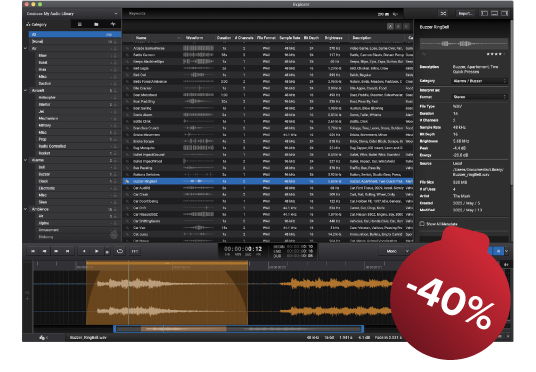
Task: Collapse the Air category group
Action: pos(25,49)
